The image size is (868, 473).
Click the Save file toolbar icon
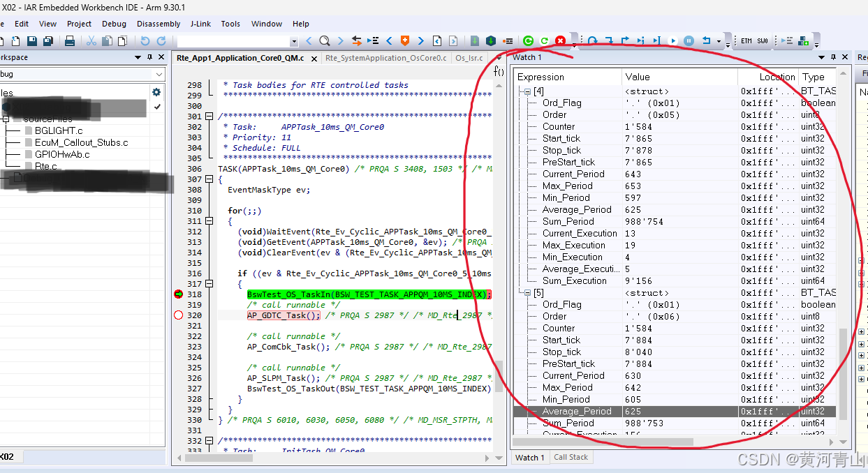[x=31, y=41]
